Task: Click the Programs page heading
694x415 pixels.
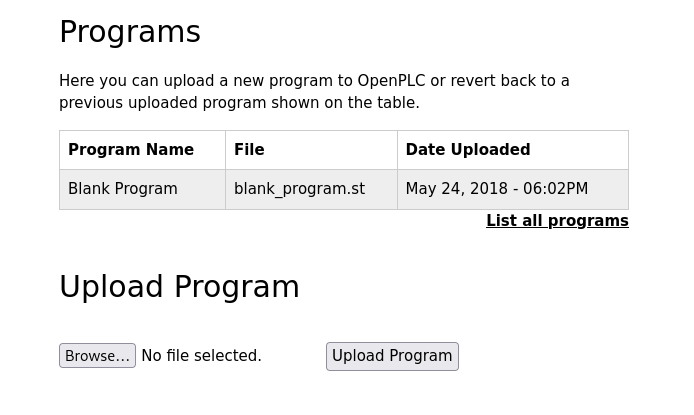Action: pyautogui.click(x=130, y=32)
